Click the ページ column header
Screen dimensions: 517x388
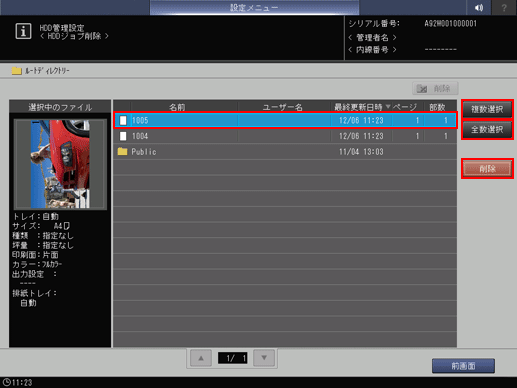tap(405, 107)
